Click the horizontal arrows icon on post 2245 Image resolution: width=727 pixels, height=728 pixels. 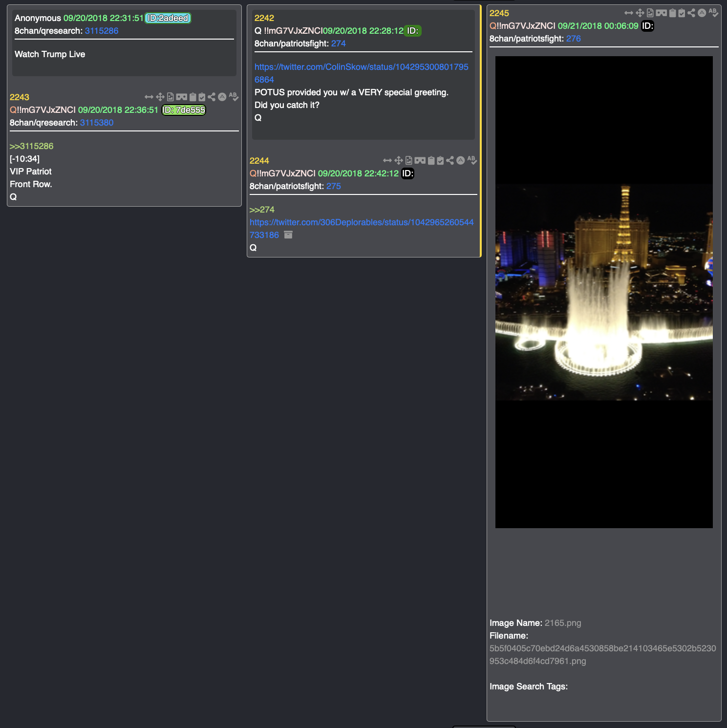point(629,13)
